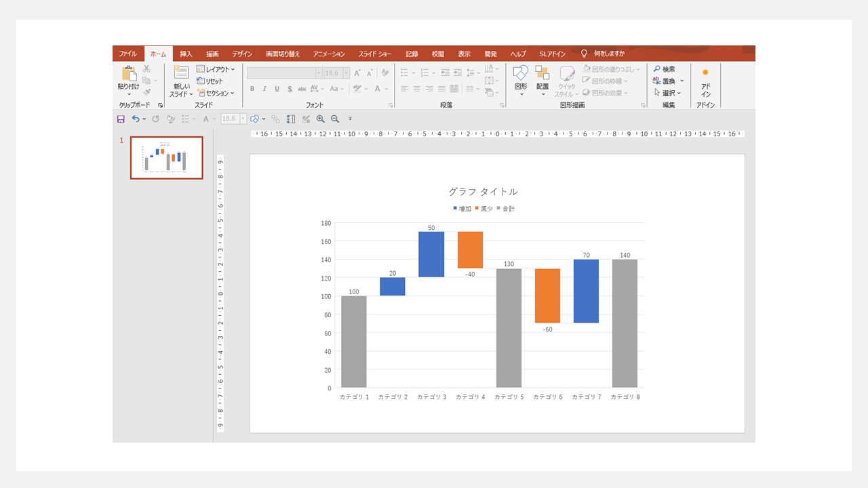Click the 貼り付け paste clipboard icon

click(128, 74)
